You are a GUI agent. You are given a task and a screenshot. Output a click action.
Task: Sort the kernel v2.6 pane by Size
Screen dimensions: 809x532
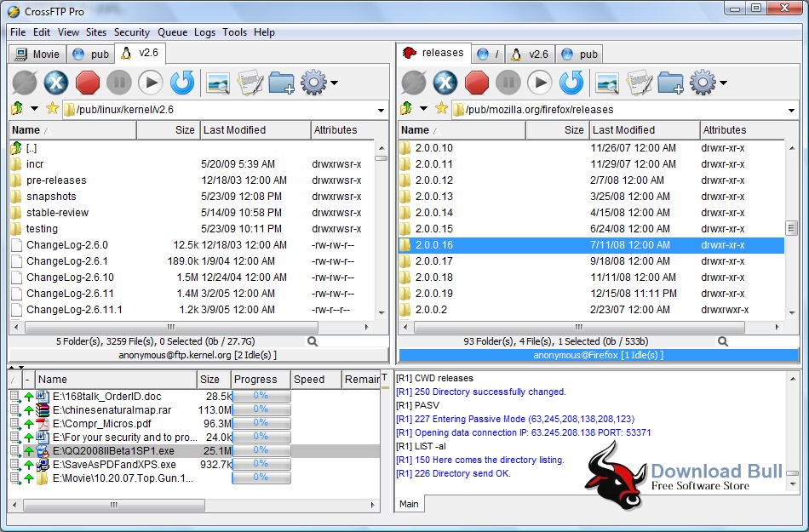(x=168, y=130)
